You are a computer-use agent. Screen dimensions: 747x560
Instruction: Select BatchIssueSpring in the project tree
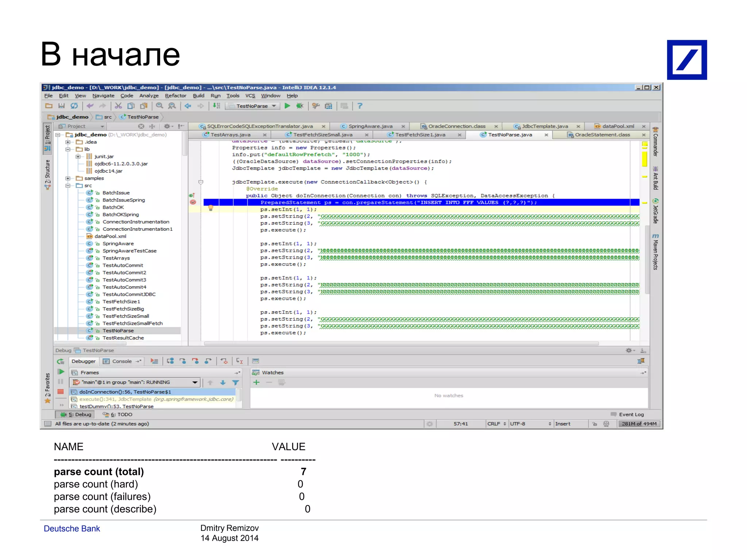tap(124, 200)
